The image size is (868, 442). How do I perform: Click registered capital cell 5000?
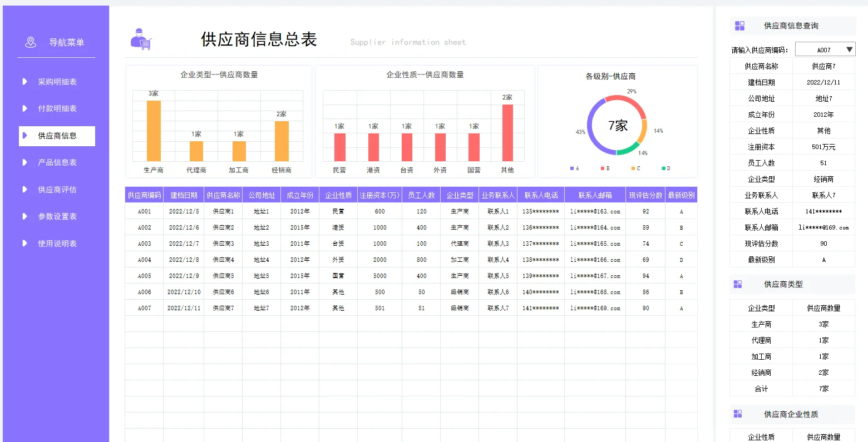click(379, 276)
